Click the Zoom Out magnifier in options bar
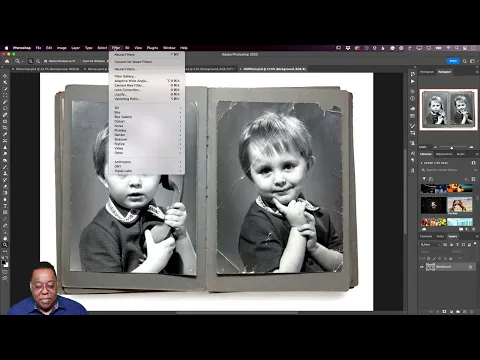 (x=38, y=61)
